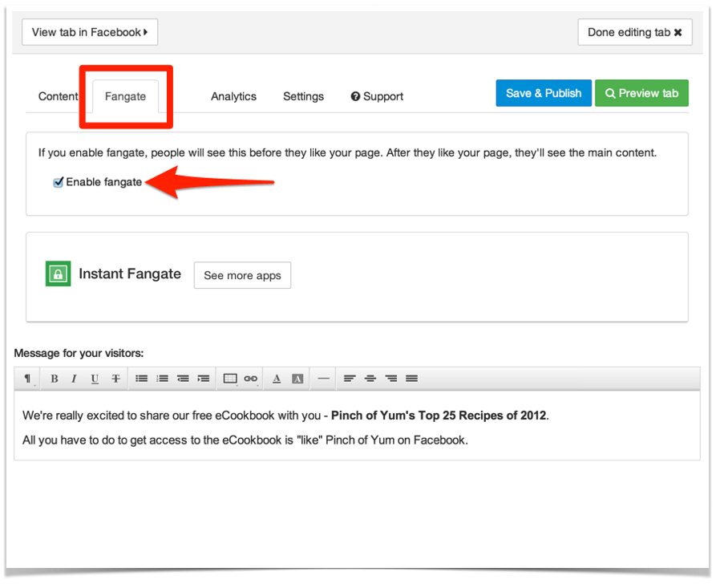Center-align the message text
Viewport: 716px width, 588px height.
tap(370, 379)
